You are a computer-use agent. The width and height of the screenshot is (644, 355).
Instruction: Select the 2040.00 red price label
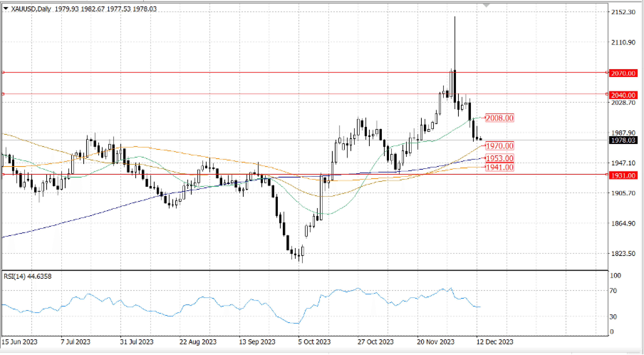pos(623,95)
